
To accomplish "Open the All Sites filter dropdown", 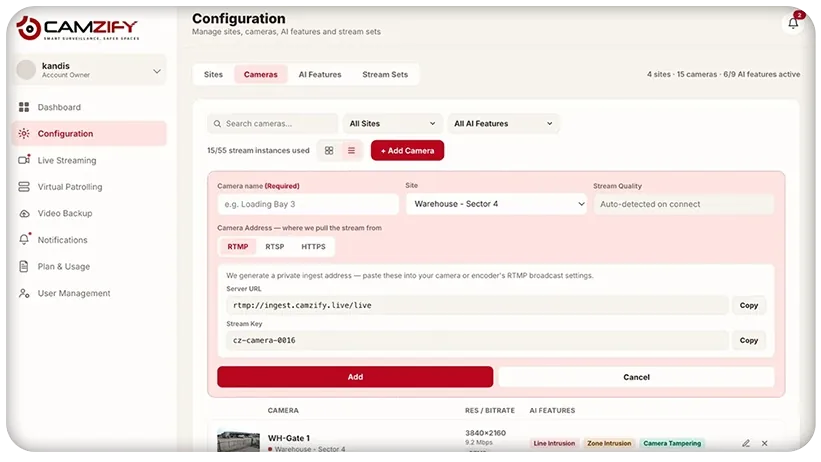I will (392, 124).
